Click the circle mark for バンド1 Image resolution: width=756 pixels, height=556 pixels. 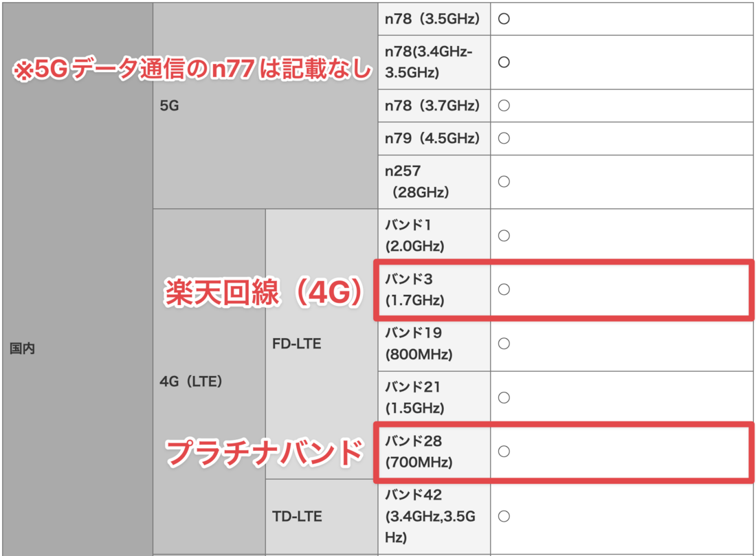[504, 236]
